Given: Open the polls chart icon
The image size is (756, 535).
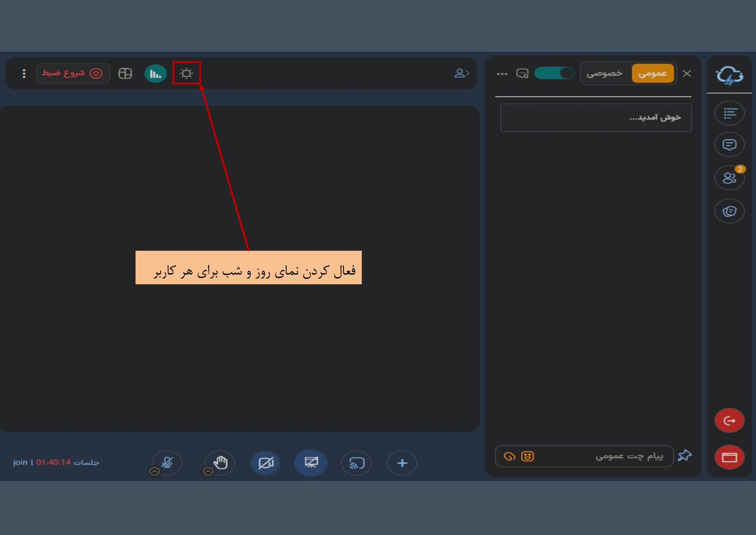Looking at the screenshot, I should click(156, 74).
